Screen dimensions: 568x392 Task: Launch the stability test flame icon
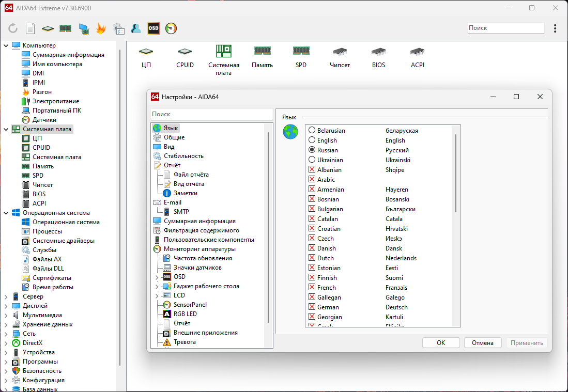101,28
